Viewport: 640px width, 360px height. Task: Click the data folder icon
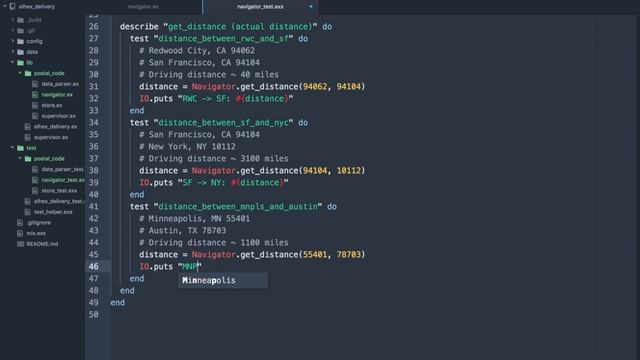click(x=20, y=52)
